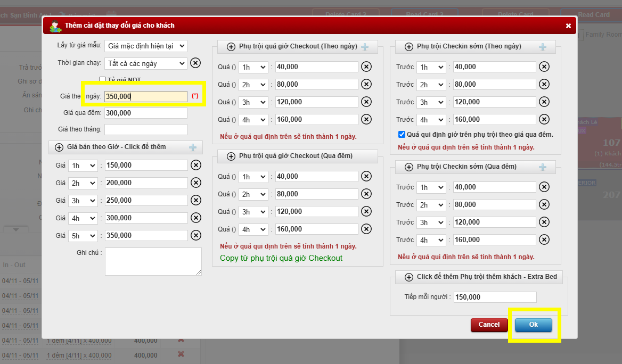Close the price change settings dialog
The image size is (622, 364).
click(568, 26)
